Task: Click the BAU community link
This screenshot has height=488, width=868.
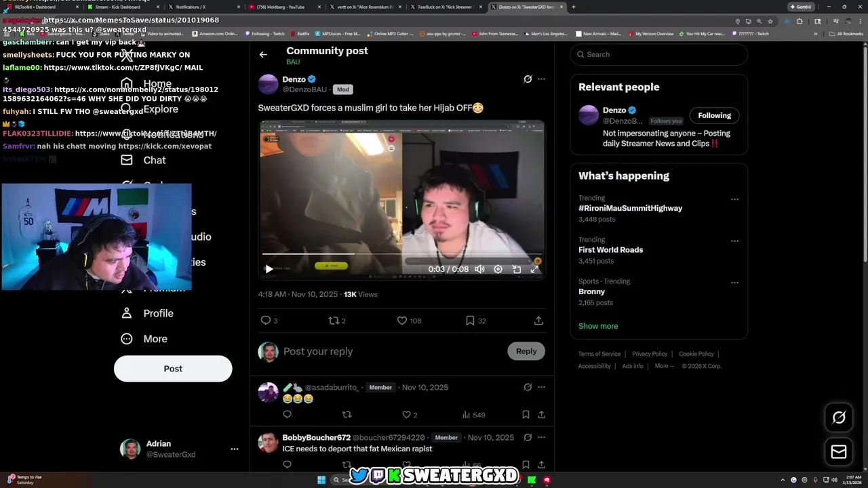Action: pyautogui.click(x=293, y=62)
